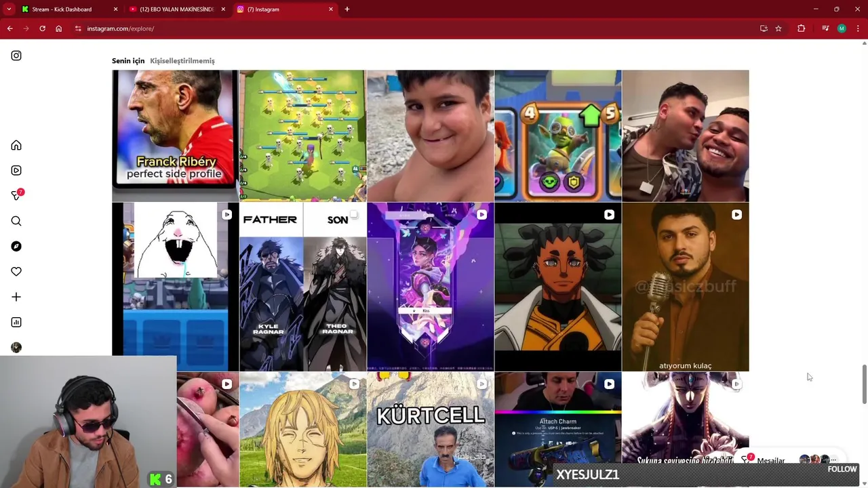Open Chrome three-dot menu
This screenshot has height=488, width=868.
coord(858,28)
